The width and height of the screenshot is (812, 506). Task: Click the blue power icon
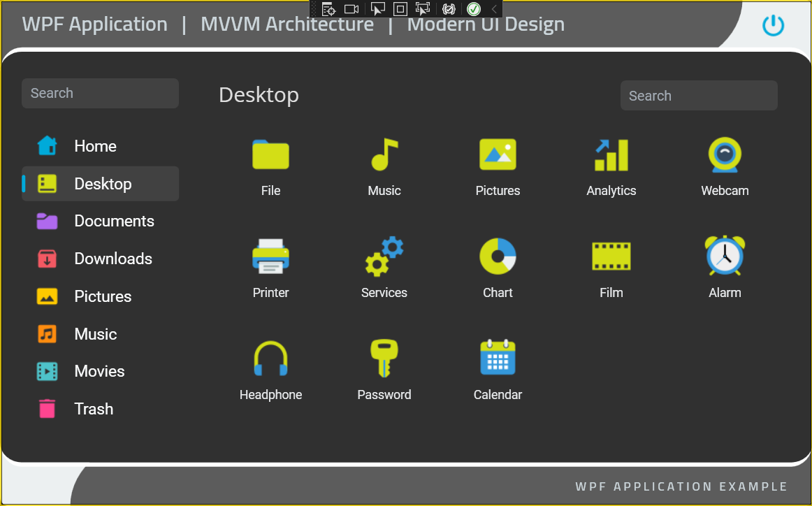coord(773,25)
